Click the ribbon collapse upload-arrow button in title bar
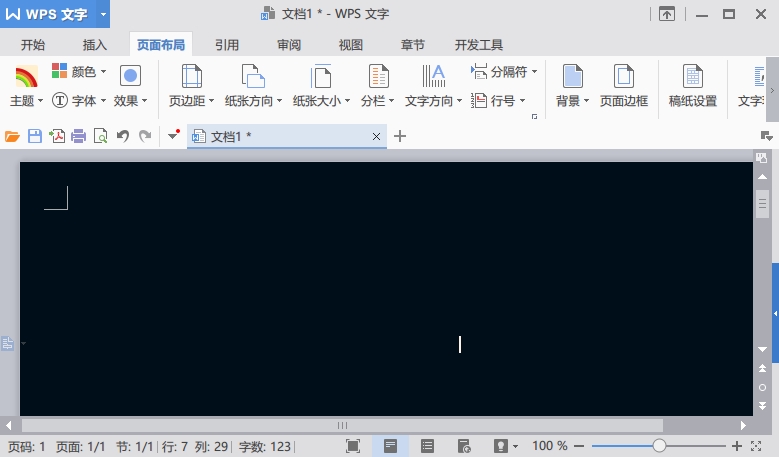 (667, 14)
